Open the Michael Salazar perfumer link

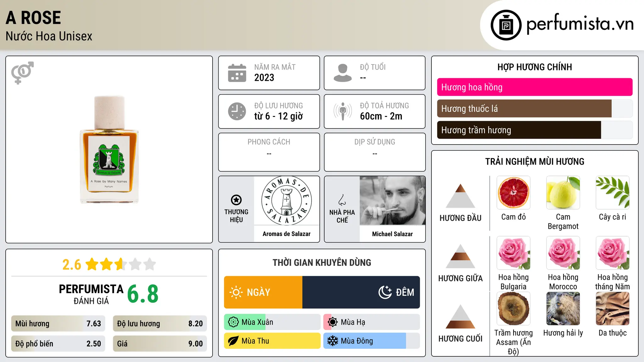pos(392,234)
